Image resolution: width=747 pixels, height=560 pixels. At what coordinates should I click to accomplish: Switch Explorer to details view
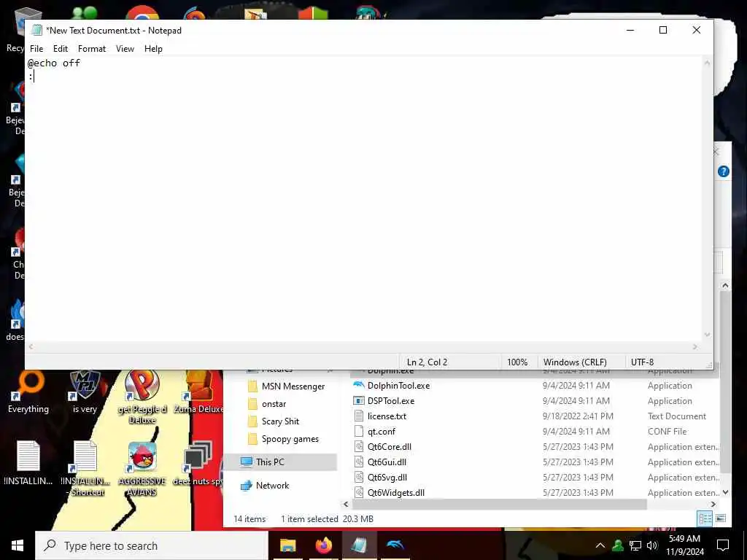point(705,518)
